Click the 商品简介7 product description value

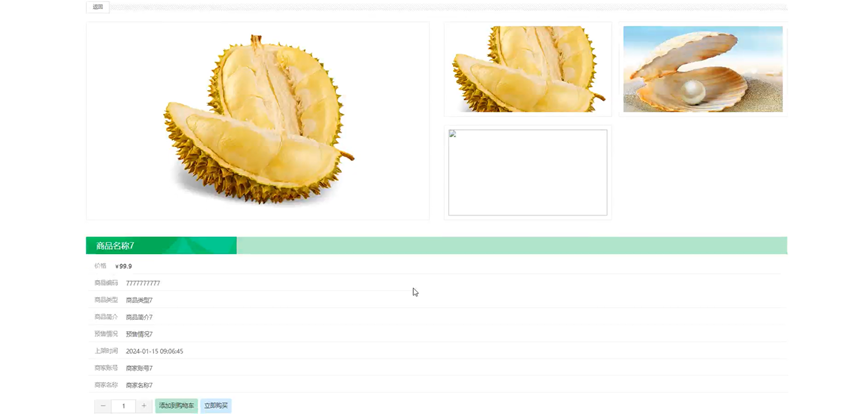139,317
